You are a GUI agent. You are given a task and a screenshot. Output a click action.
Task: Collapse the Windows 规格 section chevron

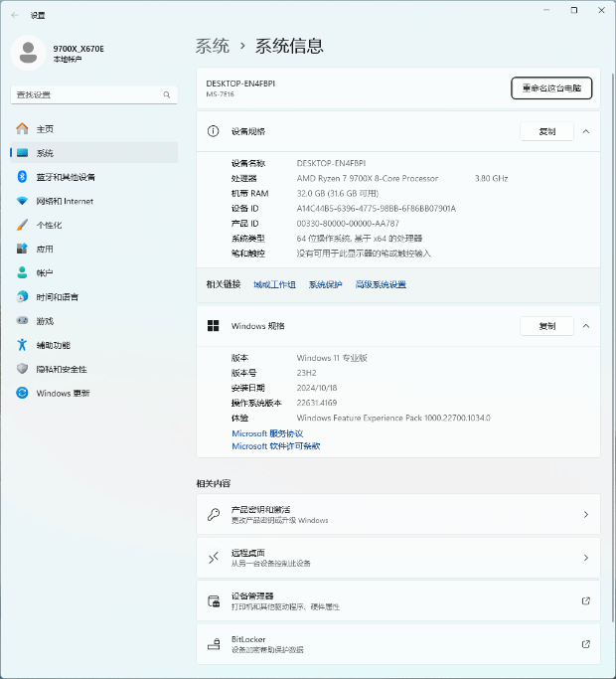(x=586, y=326)
